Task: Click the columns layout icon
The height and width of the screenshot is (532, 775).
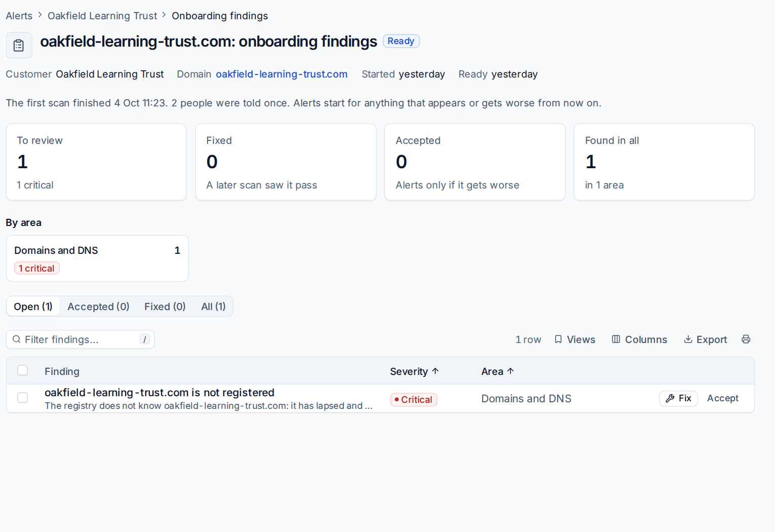Action: pos(616,339)
